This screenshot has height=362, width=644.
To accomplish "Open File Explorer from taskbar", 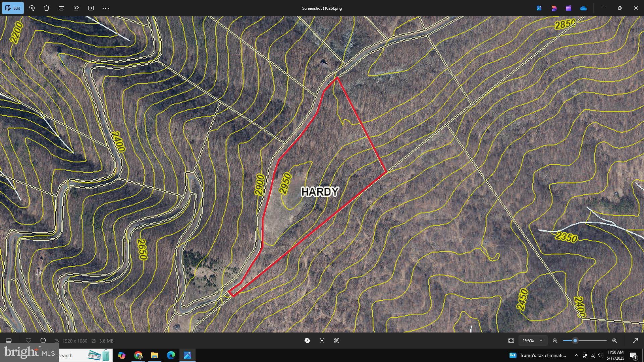I will click(x=154, y=355).
